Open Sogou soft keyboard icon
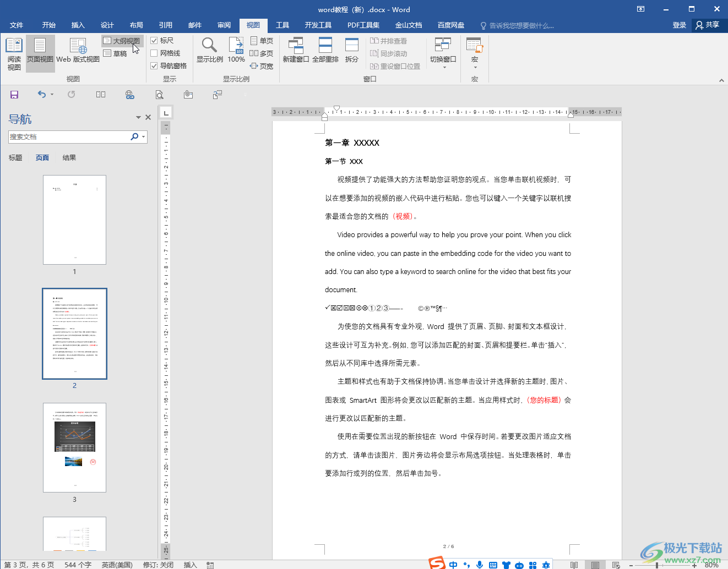Screen dimensions: 728x569 (493, 565)
